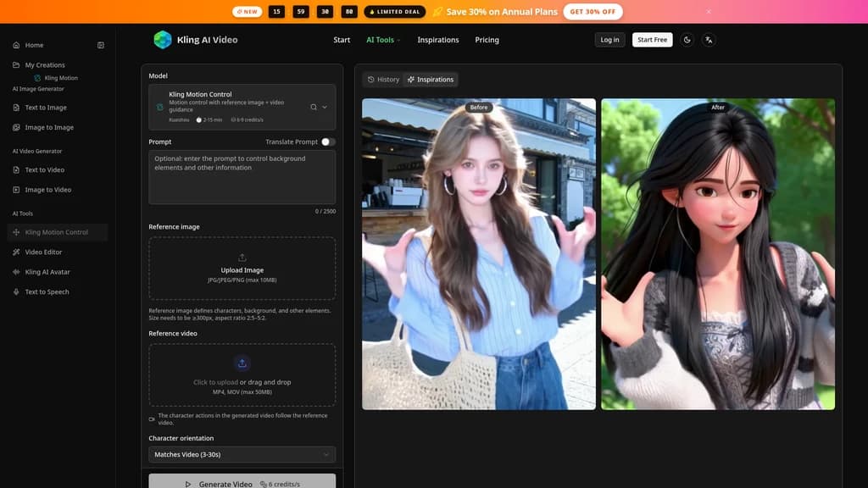868x488 pixels.
Task: Open Image to Image tool
Action: tap(49, 127)
